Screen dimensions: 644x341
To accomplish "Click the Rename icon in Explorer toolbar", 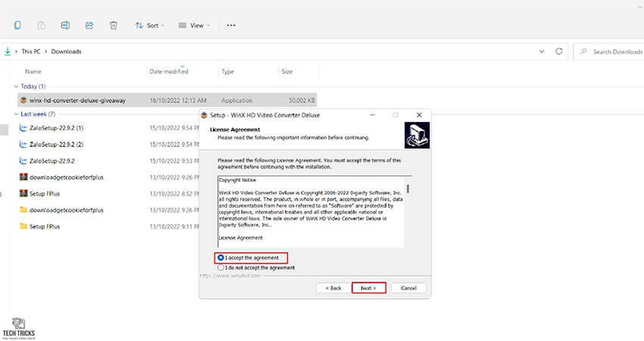I will pos(65,25).
